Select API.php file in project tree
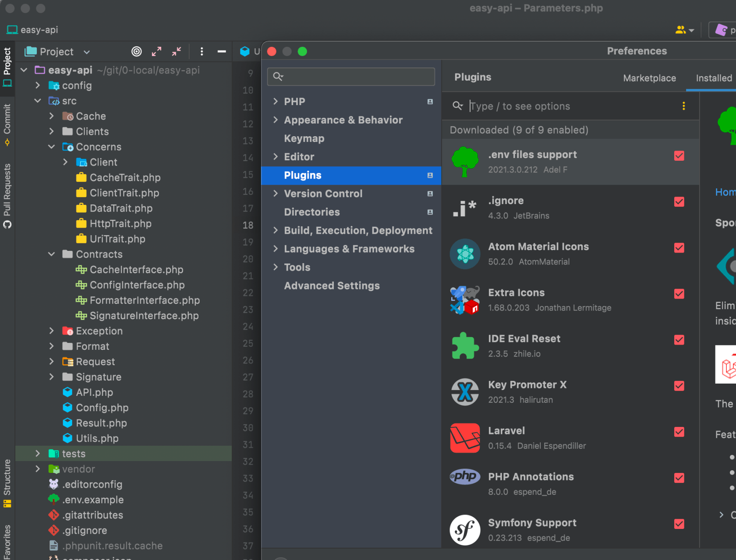 (x=94, y=392)
